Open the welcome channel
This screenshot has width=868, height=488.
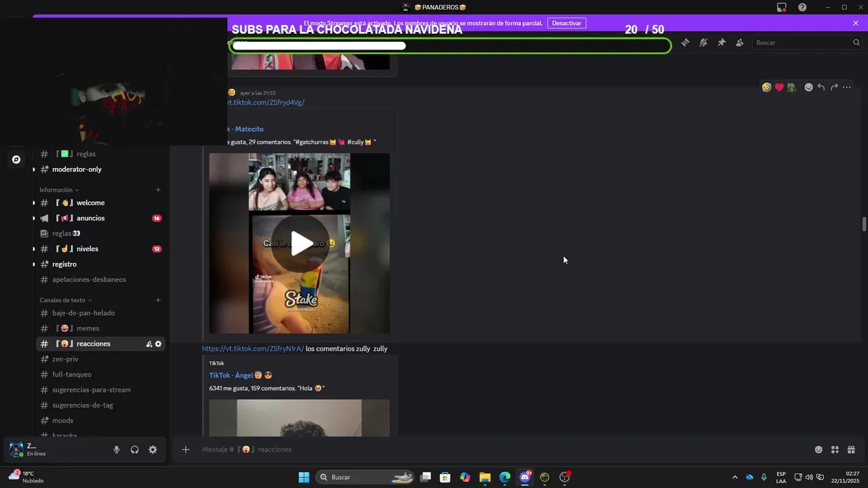(101, 203)
